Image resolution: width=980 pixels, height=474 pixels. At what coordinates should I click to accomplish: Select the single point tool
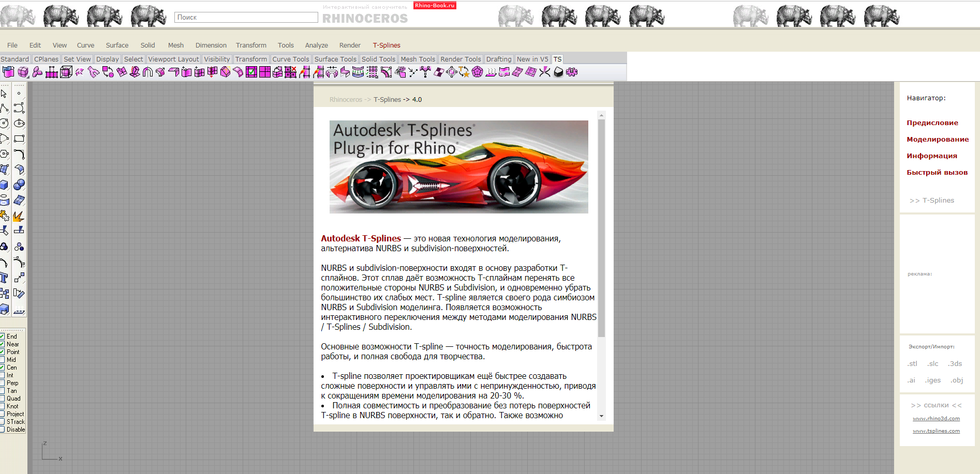pyautogui.click(x=19, y=94)
